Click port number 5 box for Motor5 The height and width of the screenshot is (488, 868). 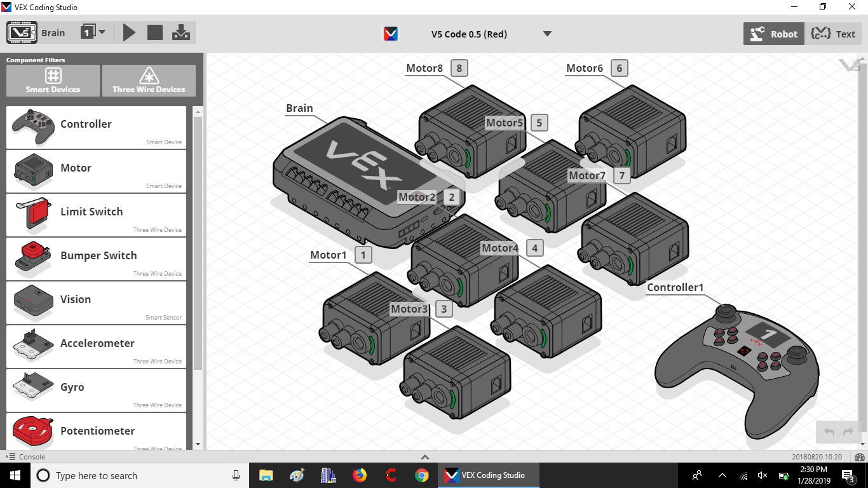point(539,123)
